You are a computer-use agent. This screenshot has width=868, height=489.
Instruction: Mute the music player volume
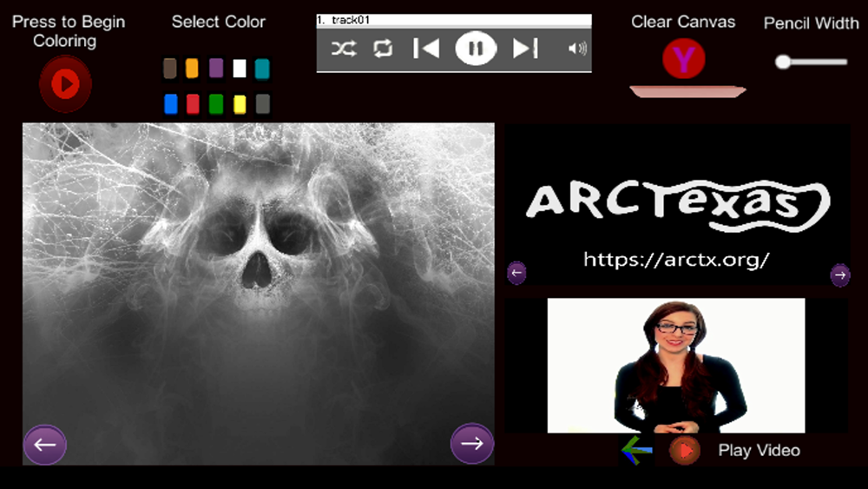coord(577,49)
